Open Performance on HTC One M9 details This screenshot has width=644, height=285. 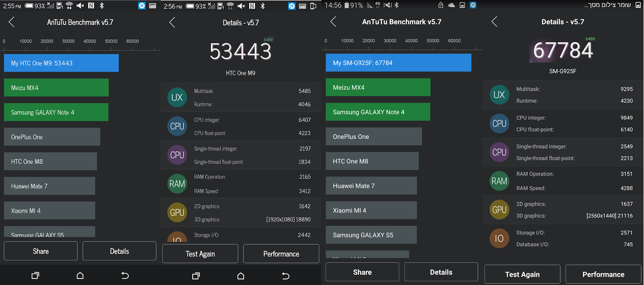[x=281, y=254]
